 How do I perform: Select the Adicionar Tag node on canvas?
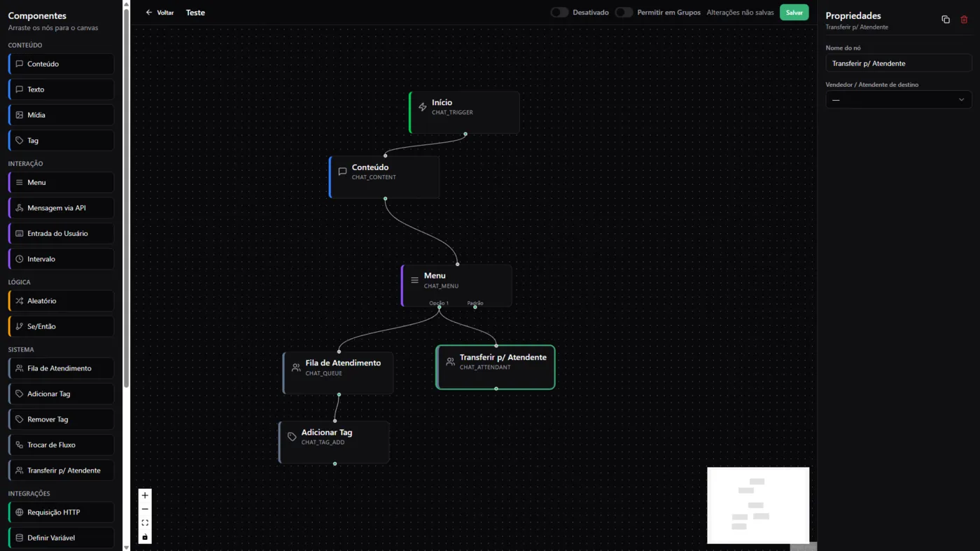(334, 442)
